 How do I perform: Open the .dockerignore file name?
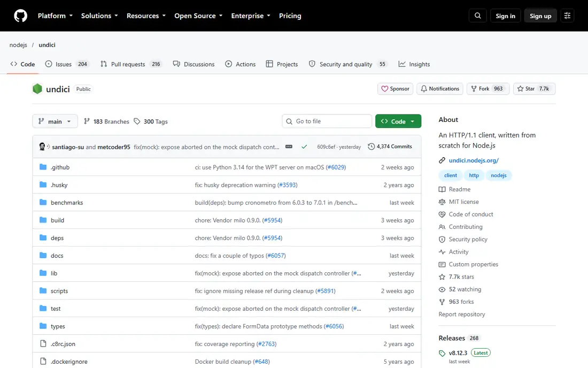[69, 362]
